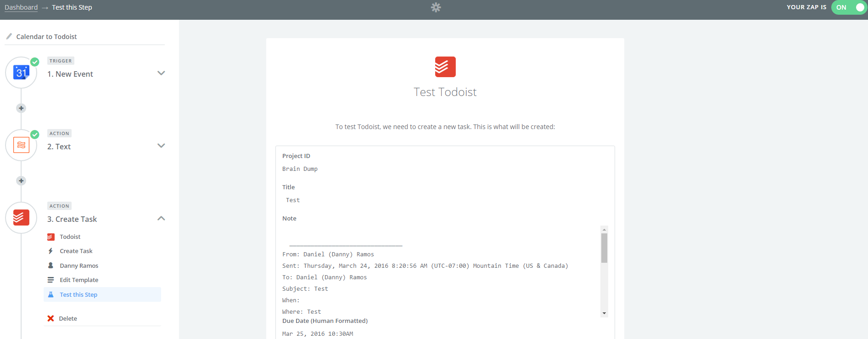868x339 pixels.
Task: Expand the 2. Text step
Action: coord(161,146)
